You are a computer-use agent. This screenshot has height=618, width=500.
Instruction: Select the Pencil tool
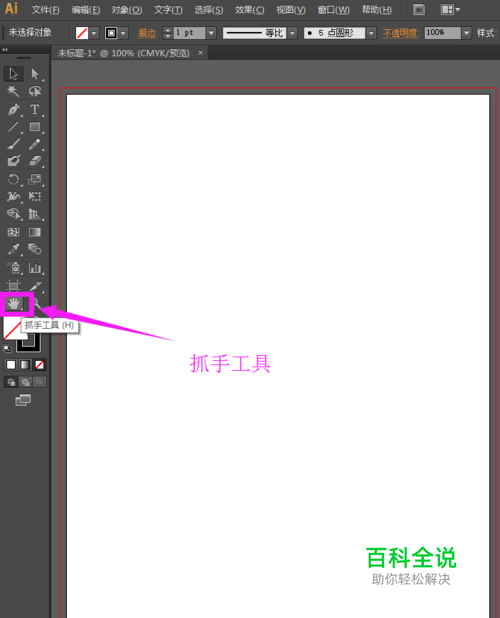pyautogui.click(x=35, y=144)
